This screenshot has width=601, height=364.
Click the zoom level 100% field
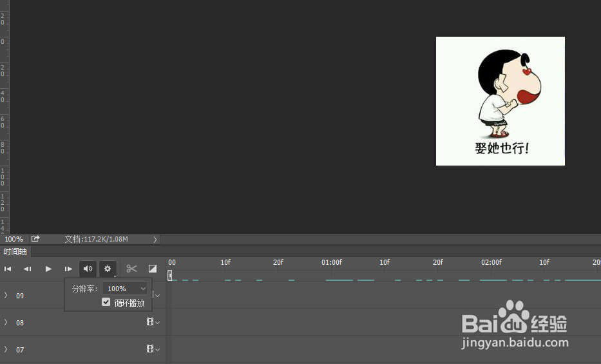point(14,239)
